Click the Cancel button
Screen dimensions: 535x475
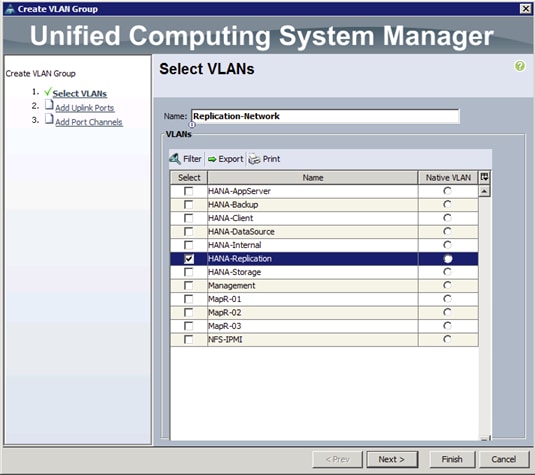504,460
